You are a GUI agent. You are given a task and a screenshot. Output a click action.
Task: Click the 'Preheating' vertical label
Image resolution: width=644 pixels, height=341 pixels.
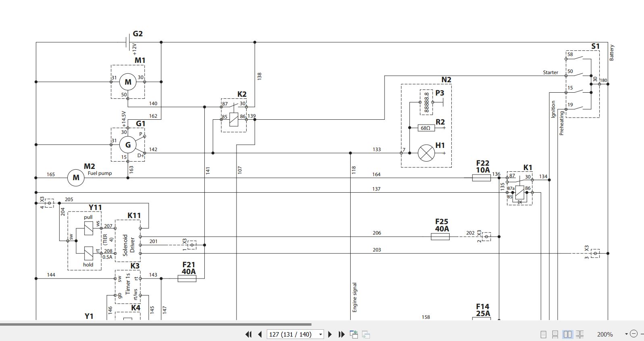click(x=561, y=123)
